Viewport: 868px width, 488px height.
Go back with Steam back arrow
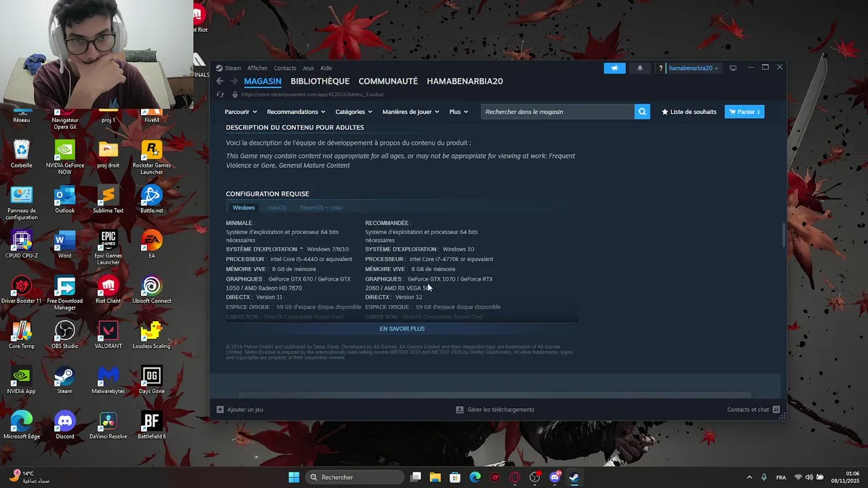pos(220,81)
